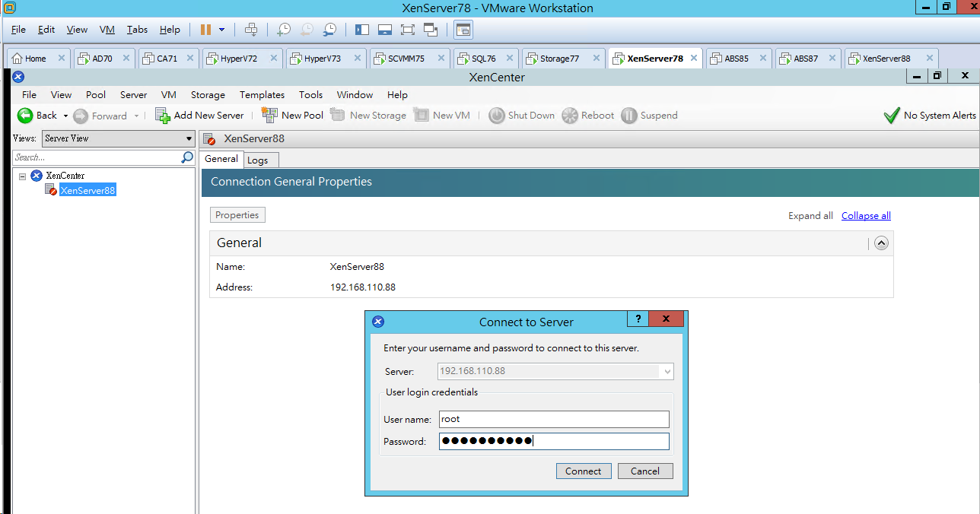This screenshot has height=514, width=980.
Task: Open the Templates menu
Action: point(262,95)
